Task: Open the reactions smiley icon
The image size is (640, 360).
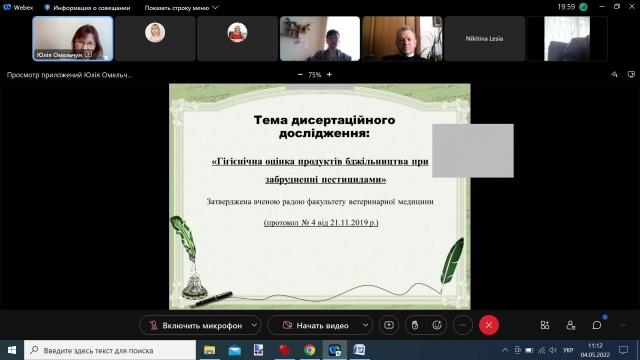Action: 437,325
